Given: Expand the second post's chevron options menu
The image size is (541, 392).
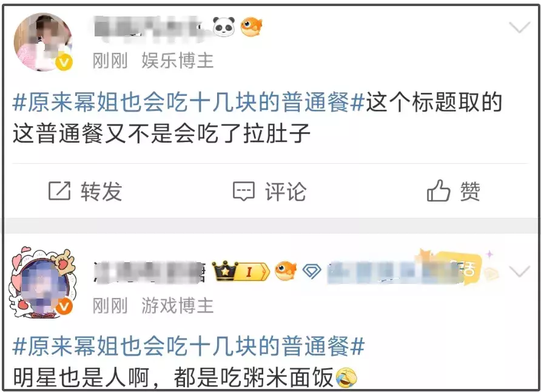Looking at the screenshot, I should coord(520,272).
